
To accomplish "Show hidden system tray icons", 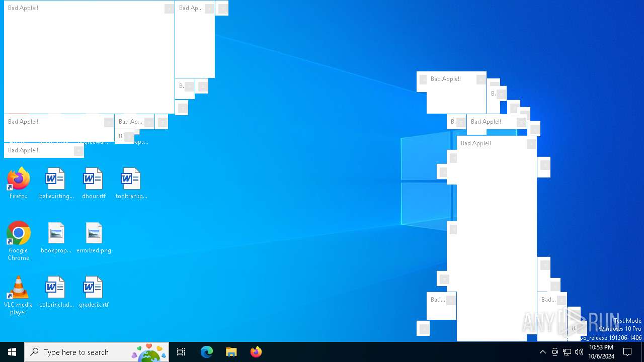I will (x=542, y=352).
